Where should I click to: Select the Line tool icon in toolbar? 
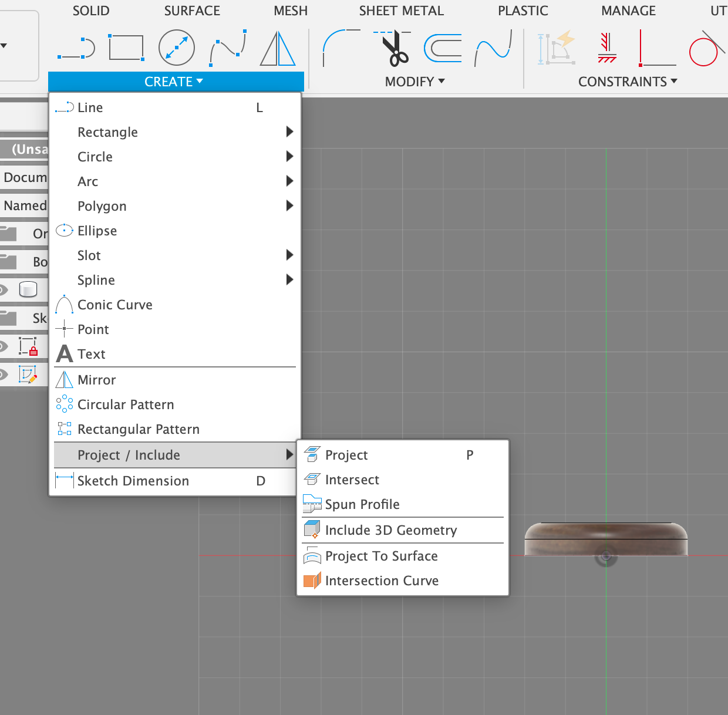[76, 48]
